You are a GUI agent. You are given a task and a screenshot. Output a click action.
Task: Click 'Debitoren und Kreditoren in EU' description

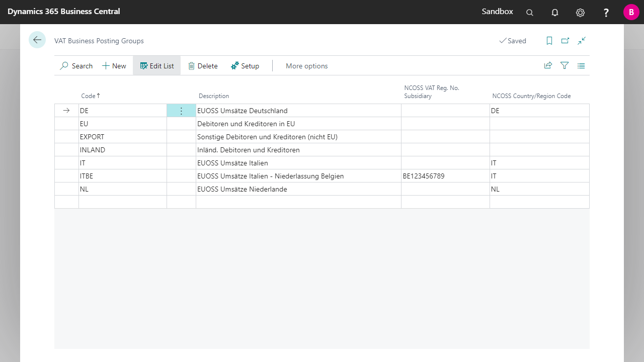[246, 124]
